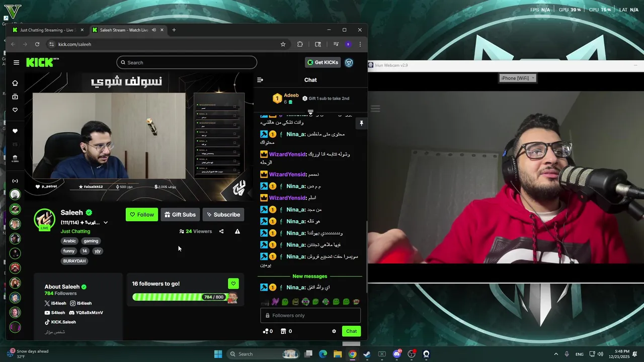Image resolution: width=644 pixels, height=362 pixels.
Task: Collapse the chat panel with arrow icon
Action: [260, 80]
